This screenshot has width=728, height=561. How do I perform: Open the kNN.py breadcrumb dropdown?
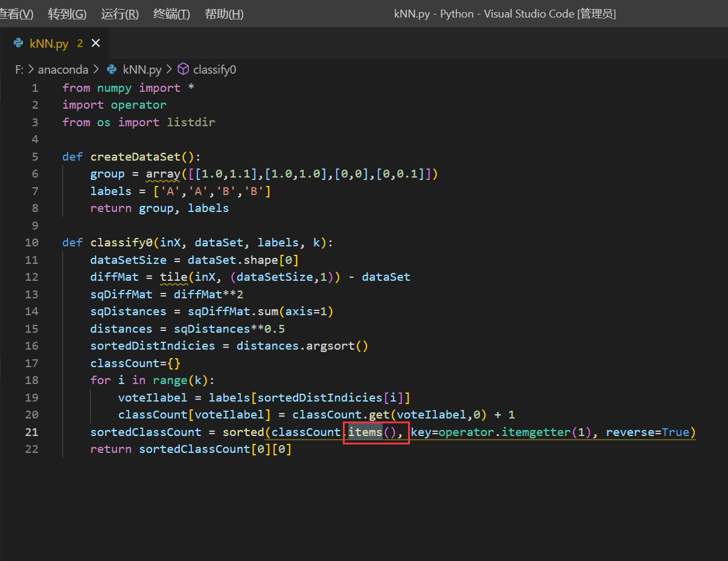coord(142,69)
